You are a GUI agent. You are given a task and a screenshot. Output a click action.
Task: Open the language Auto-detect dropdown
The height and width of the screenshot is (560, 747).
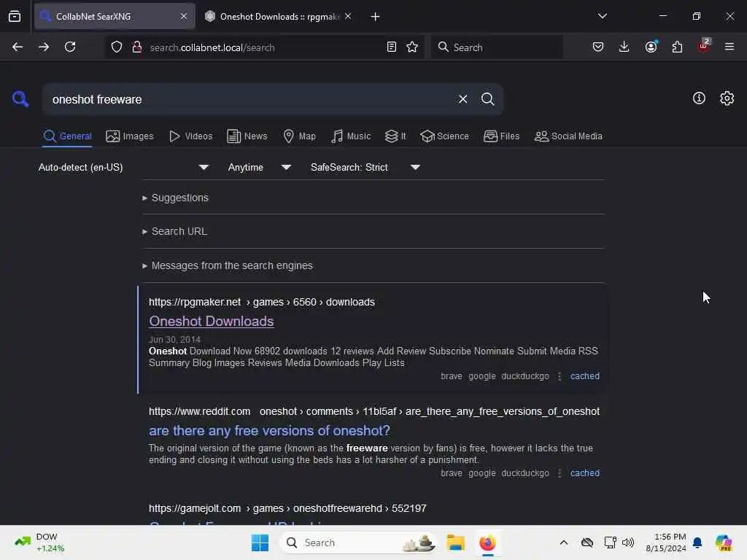coord(123,167)
